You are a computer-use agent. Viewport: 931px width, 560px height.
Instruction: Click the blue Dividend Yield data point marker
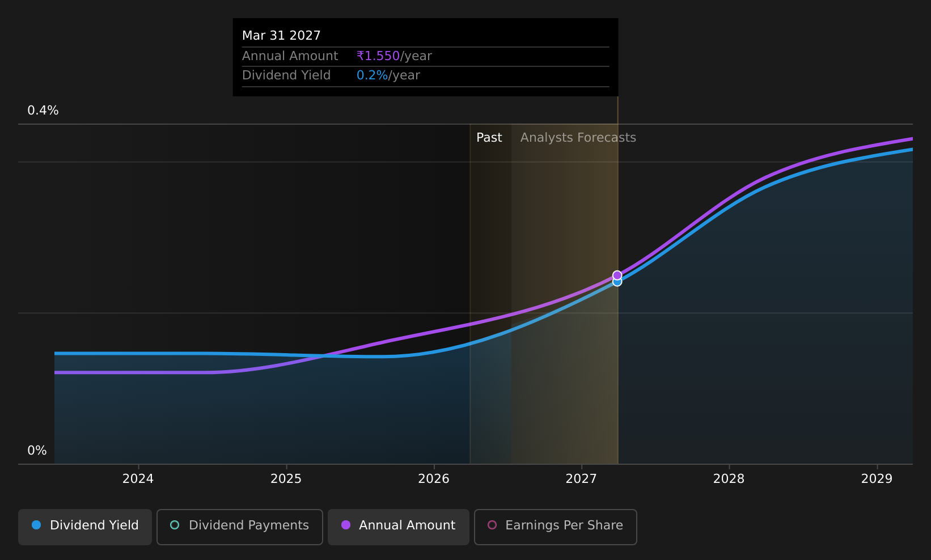point(617,283)
